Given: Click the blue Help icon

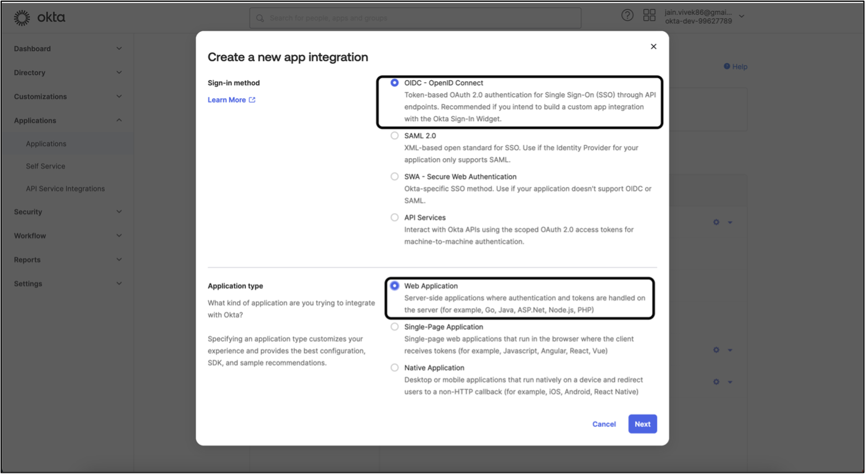Looking at the screenshot, I should (x=727, y=67).
